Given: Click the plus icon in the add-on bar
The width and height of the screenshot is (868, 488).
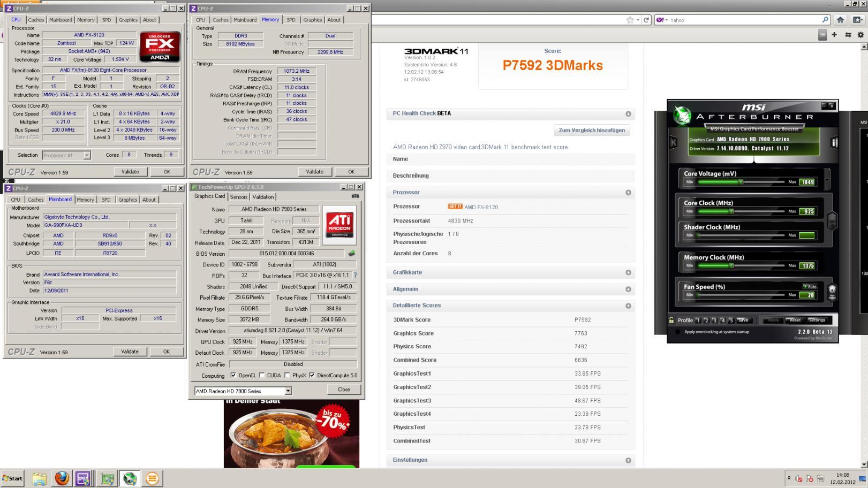Looking at the screenshot, I should (x=834, y=35).
